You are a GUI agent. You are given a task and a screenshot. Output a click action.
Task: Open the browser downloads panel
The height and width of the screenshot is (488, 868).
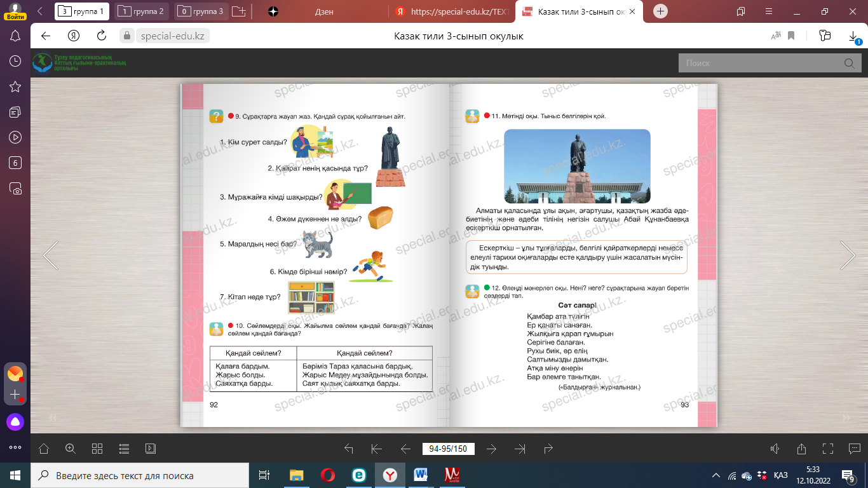[x=854, y=36]
